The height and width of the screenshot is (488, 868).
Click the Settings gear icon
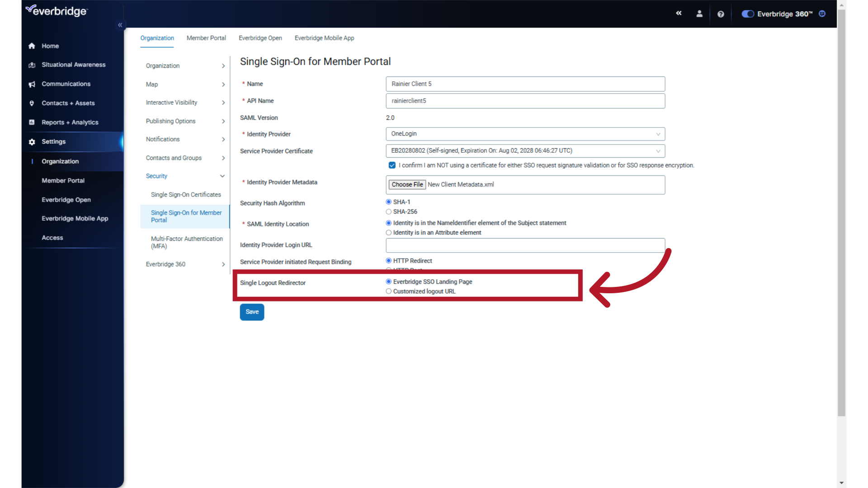[x=32, y=141]
